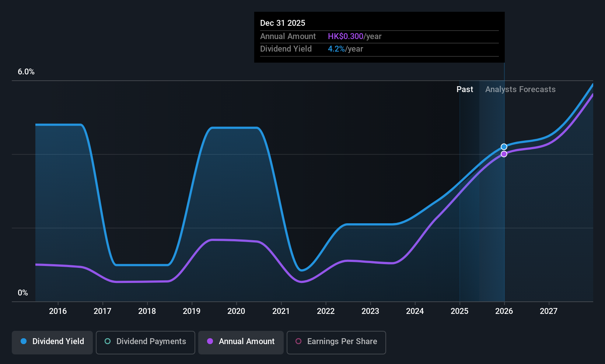Image resolution: width=605 pixels, height=364 pixels.
Task: Click the HK$0.300/year tooltip value
Action: [355, 36]
